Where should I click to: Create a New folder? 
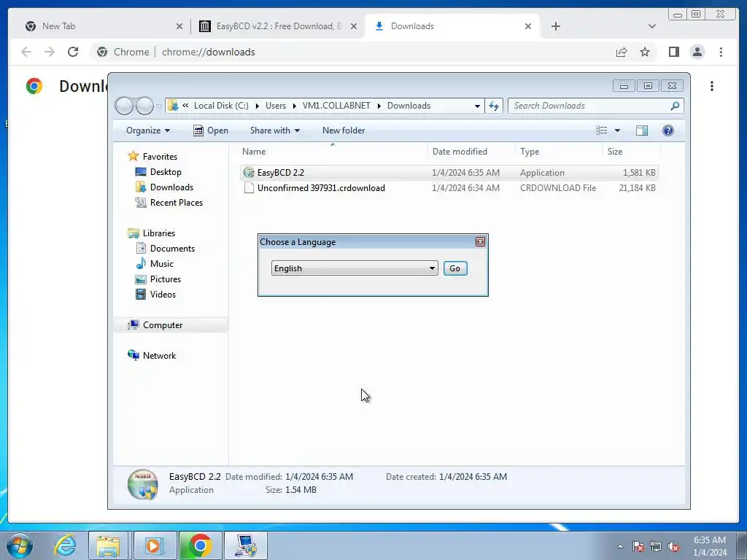point(344,131)
